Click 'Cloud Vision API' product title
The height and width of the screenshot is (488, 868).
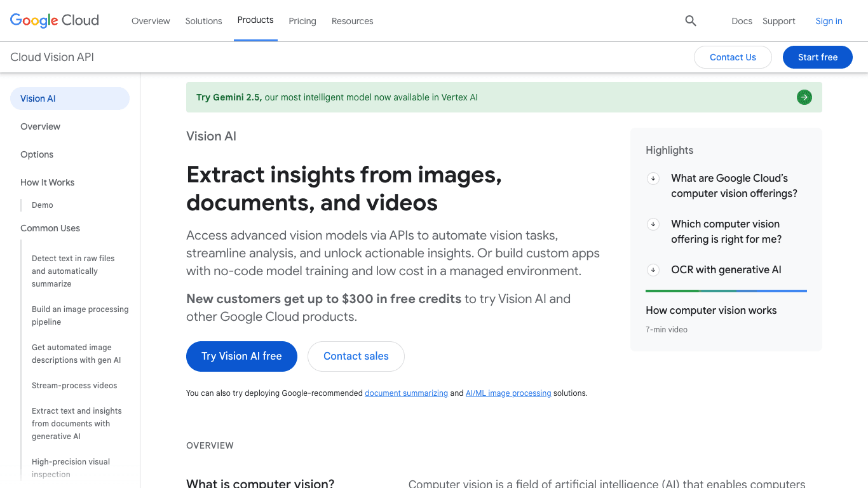[x=52, y=57]
